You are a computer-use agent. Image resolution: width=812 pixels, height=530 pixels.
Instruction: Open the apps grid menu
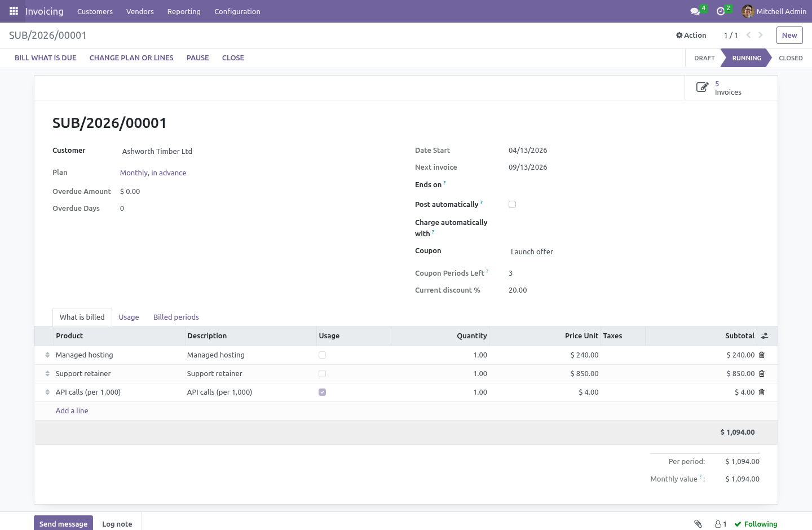14,11
